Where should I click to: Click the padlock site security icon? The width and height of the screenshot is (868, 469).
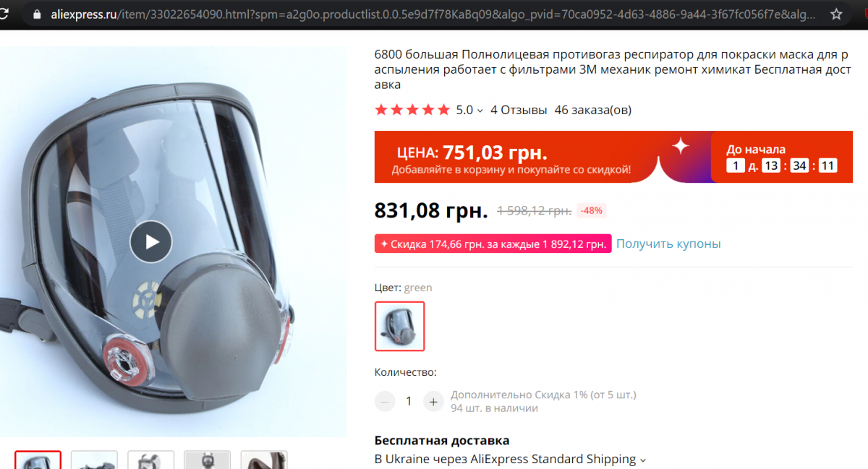coord(38,14)
